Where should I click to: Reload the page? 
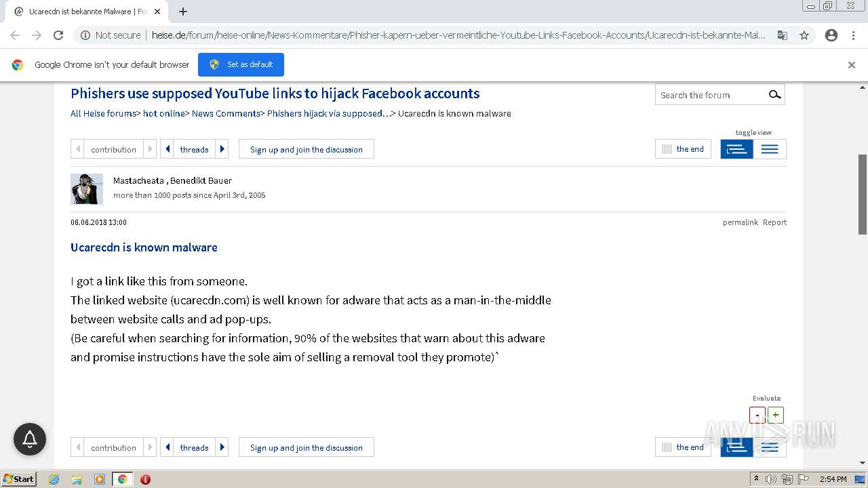click(x=58, y=35)
